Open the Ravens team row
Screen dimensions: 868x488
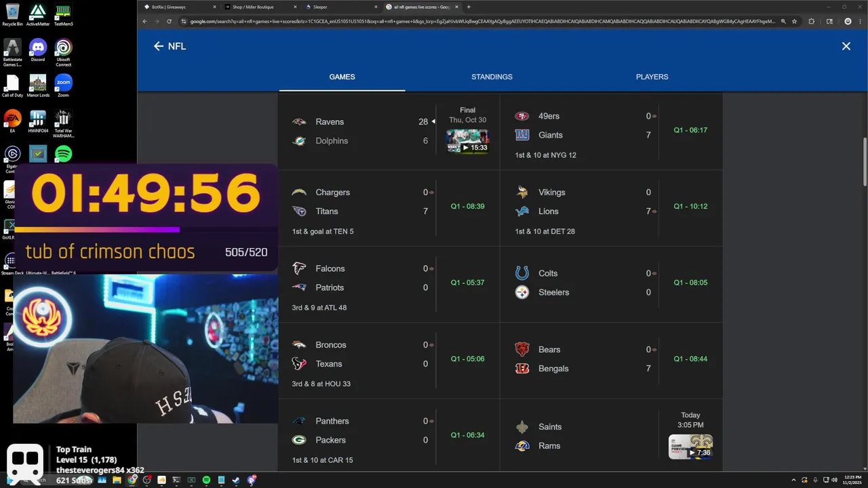[360, 122]
